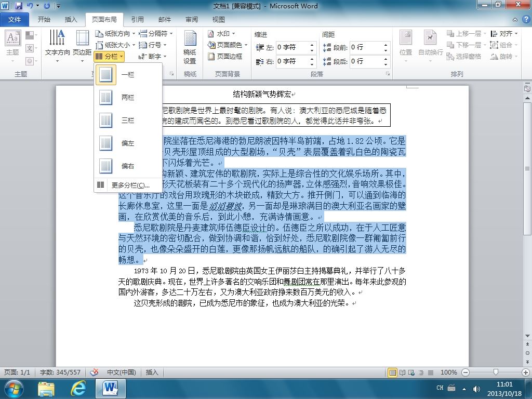The height and width of the screenshot is (399, 532).
Task: Click the zoom in plus button
Action: point(526,373)
